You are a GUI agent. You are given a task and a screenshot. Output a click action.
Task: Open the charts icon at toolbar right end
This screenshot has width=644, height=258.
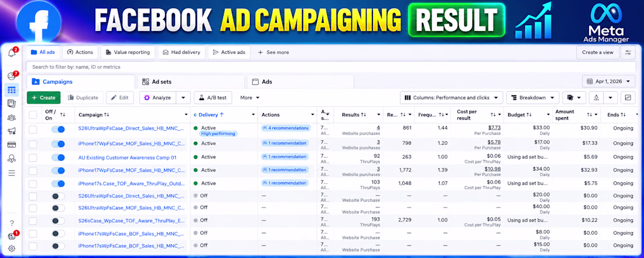pyautogui.click(x=628, y=97)
